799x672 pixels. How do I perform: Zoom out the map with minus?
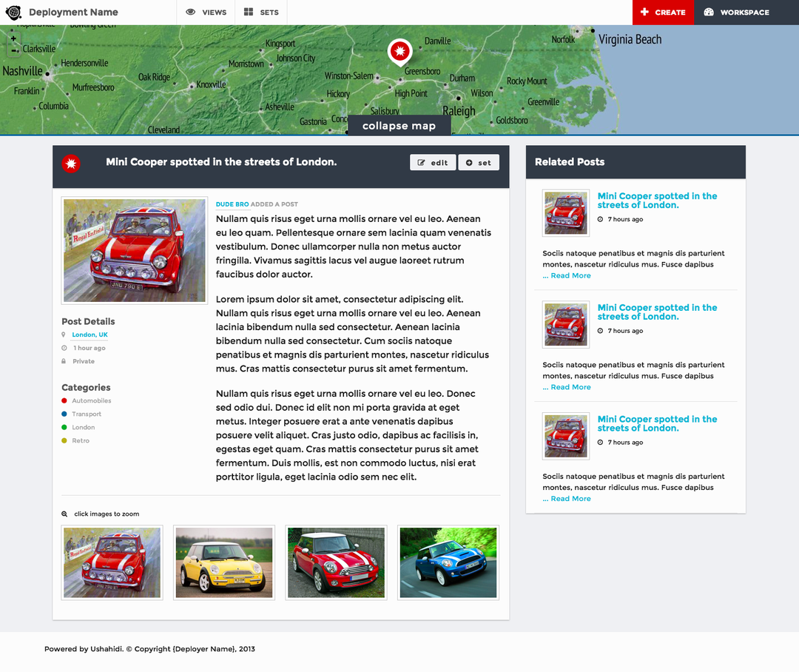14,50
